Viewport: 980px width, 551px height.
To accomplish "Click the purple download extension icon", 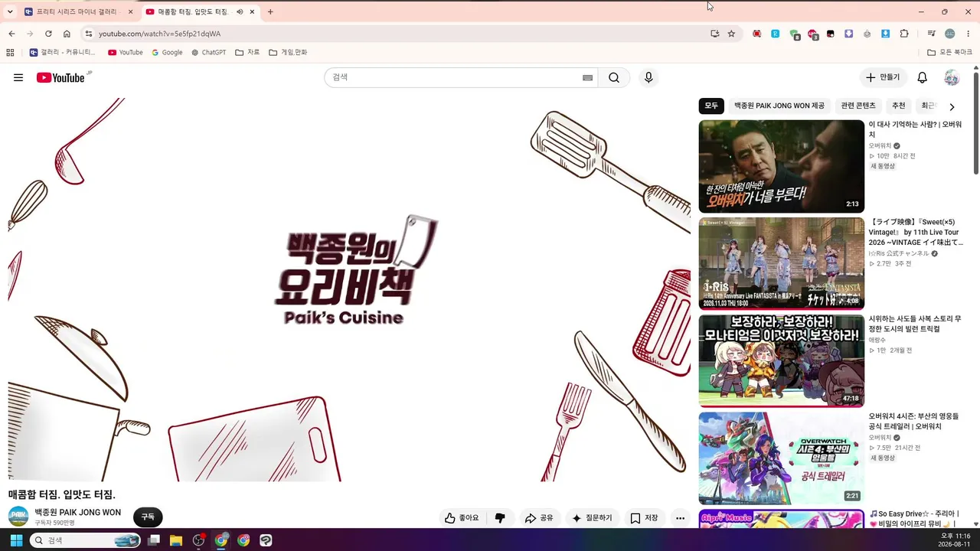I will [849, 34].
